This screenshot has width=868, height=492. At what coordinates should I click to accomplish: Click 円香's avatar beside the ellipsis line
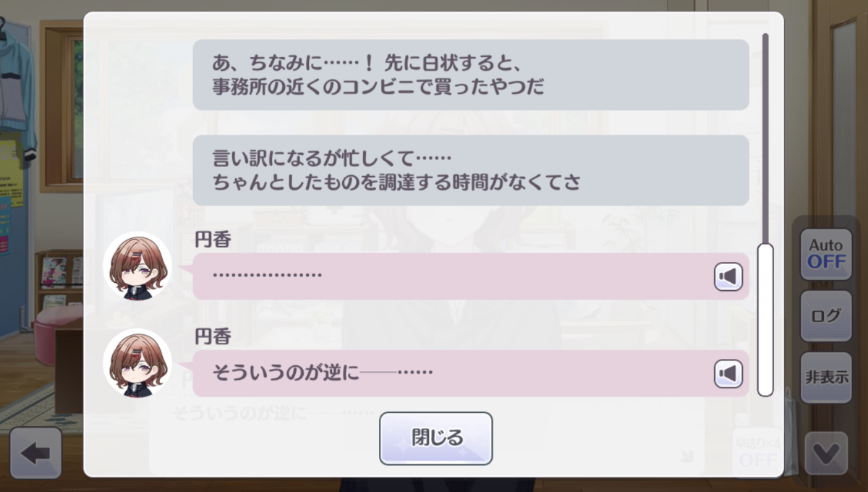(137, 266)
